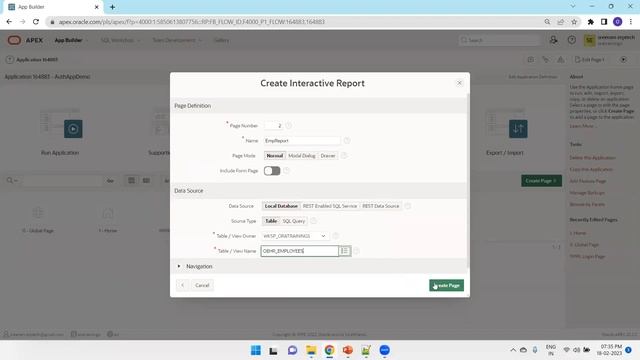The width and height of the screenshot is (640, 360).
Task: Open the 0 - Global Page tile
Action: pos(38,220)
